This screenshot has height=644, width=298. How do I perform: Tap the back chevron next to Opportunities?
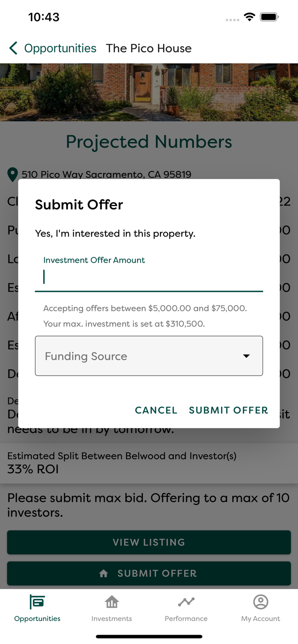coord(13,48)
